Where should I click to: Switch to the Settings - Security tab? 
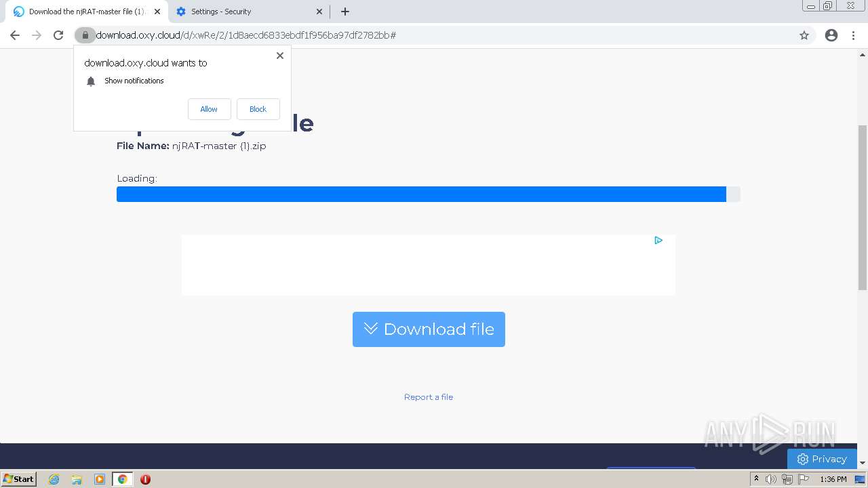[x=249, y=12]
